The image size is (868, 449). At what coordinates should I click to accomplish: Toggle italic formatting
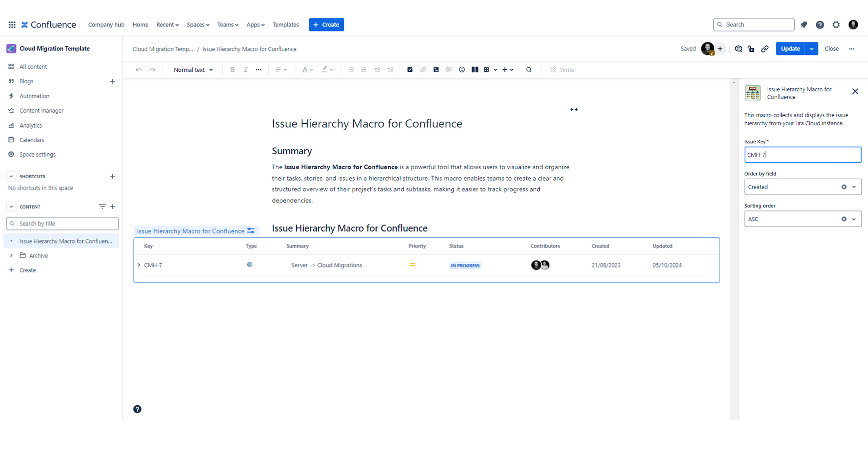[x=245, y=70]
